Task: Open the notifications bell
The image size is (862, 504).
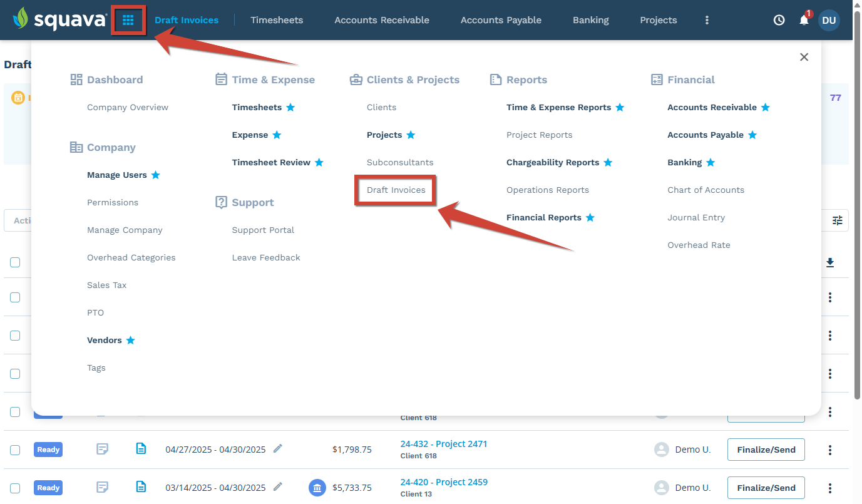Action: point(804,20)
